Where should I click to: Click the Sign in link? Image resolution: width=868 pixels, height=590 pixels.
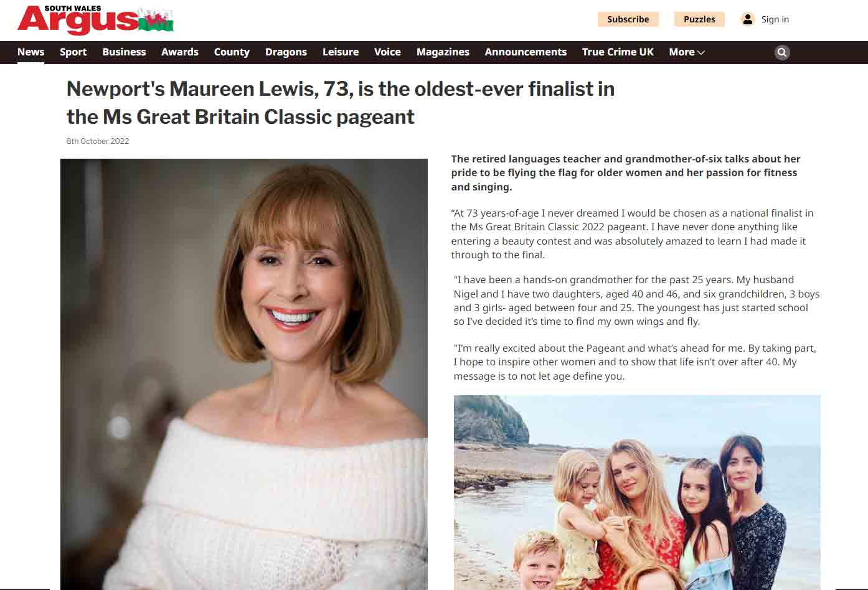(x=775, y=19)
